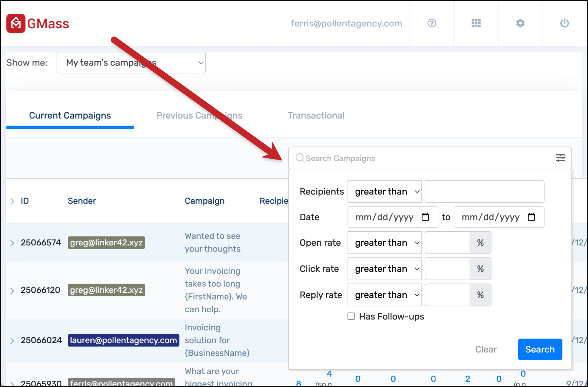
Task: Click the GMass logo icon
Action: click(x=16, y=23)
